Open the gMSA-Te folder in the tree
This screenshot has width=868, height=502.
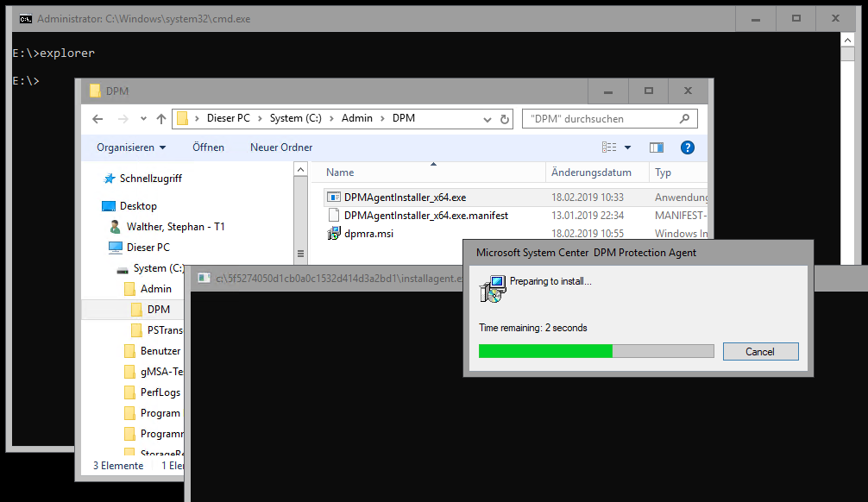coord(161,372)
